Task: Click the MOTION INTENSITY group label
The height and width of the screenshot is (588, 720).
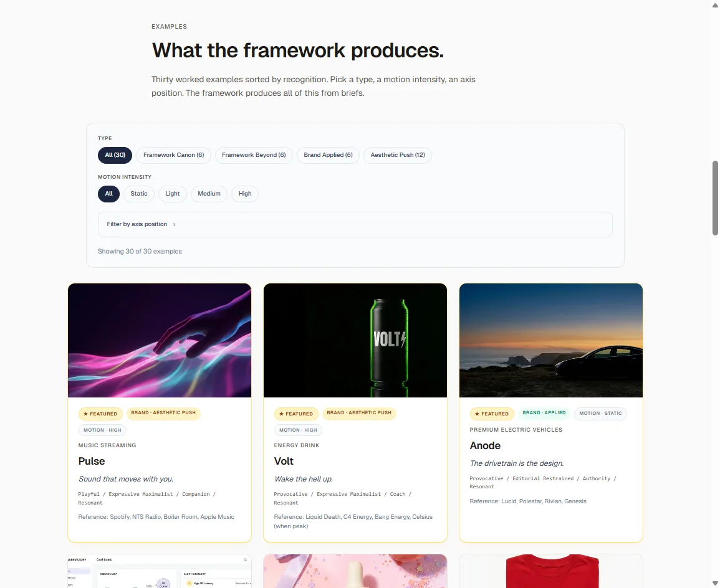Action: (125, 177)
